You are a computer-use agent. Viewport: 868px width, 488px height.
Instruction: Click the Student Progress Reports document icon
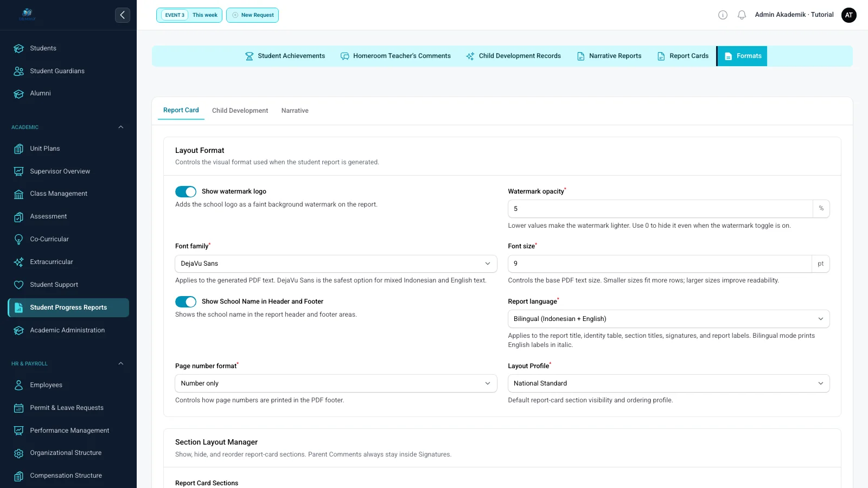tap(18, 307)
